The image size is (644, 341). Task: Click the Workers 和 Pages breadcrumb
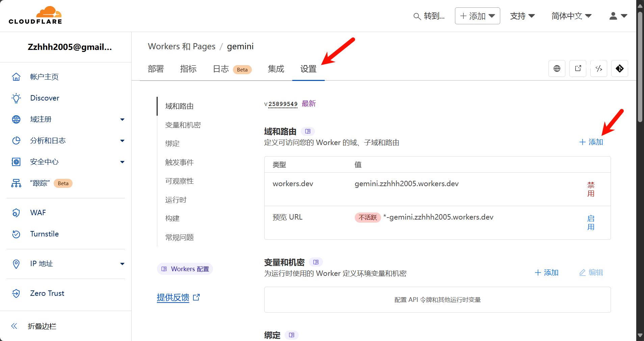pyautogui.click(x=182, y=46)
